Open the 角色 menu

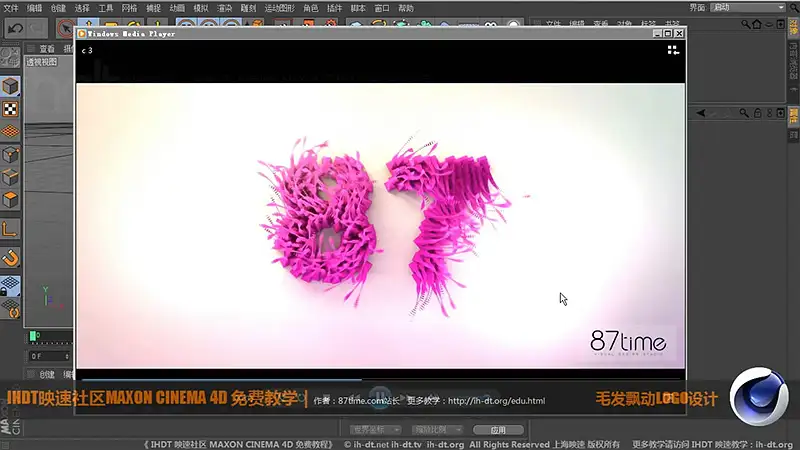pyautogui.click(x=311, y=8)
